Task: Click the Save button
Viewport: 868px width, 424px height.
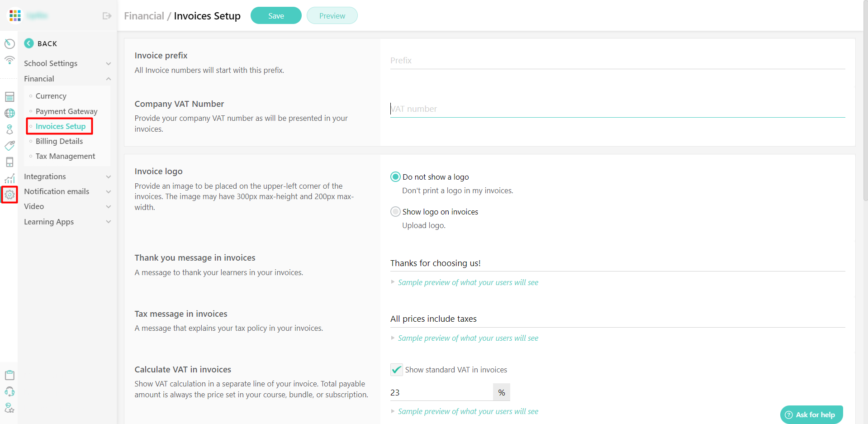Action: [275, 15]
